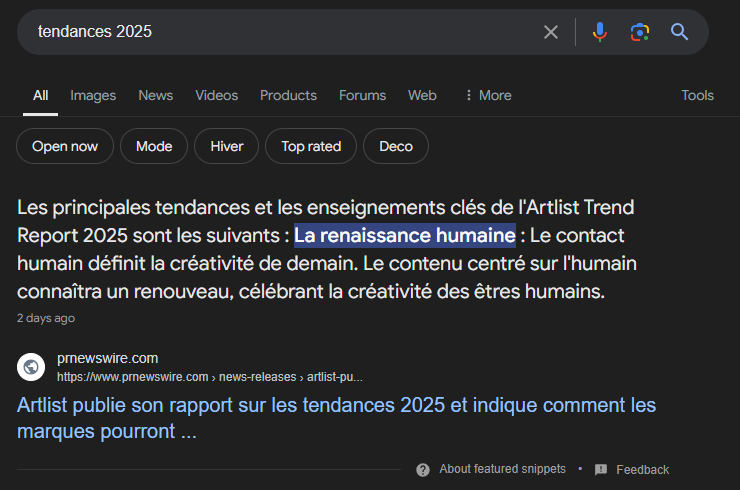Click the prnewswire.com site name

(108, 359)
